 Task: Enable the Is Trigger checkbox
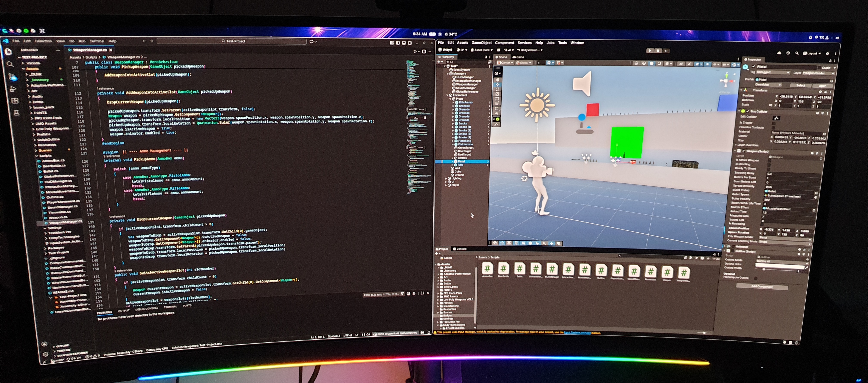tap(773, 123)
